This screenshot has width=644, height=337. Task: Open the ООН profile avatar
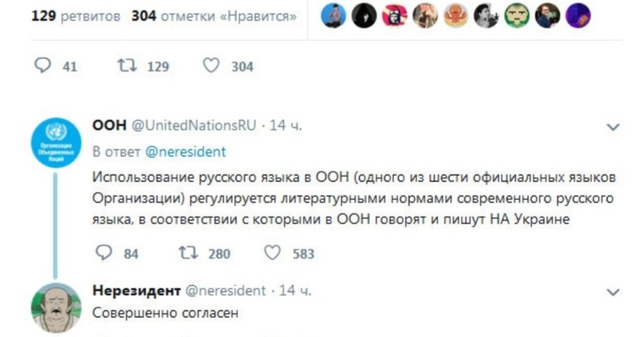click(56, 143)
